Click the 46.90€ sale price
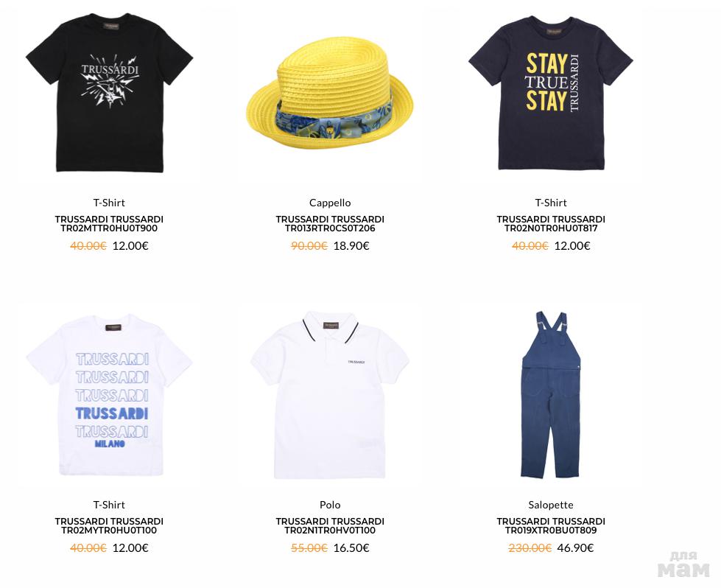Screen dimensions: 721x588 click(x=575, y=548)
